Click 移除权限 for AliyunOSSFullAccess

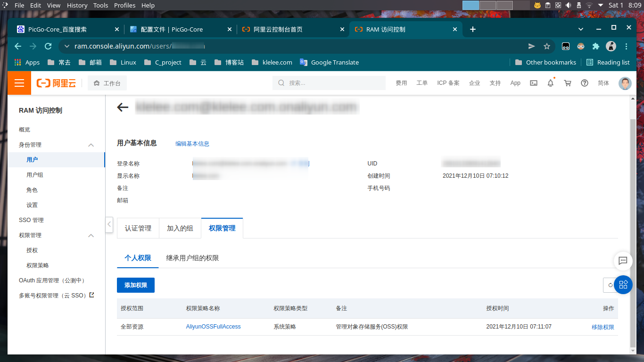pyautogui.click(x=603, y=327)
